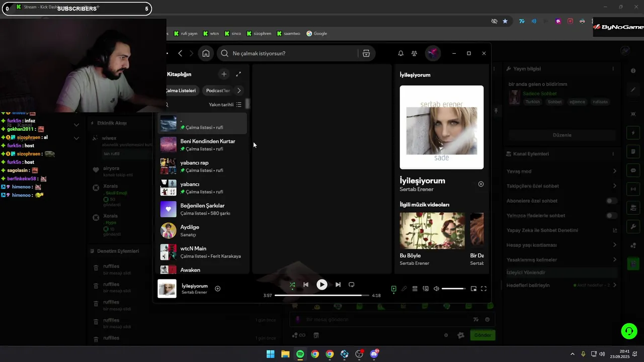644x362 pixels.
Task: Open Bu Böyle music video thumbnail
Action: (432, 231)
